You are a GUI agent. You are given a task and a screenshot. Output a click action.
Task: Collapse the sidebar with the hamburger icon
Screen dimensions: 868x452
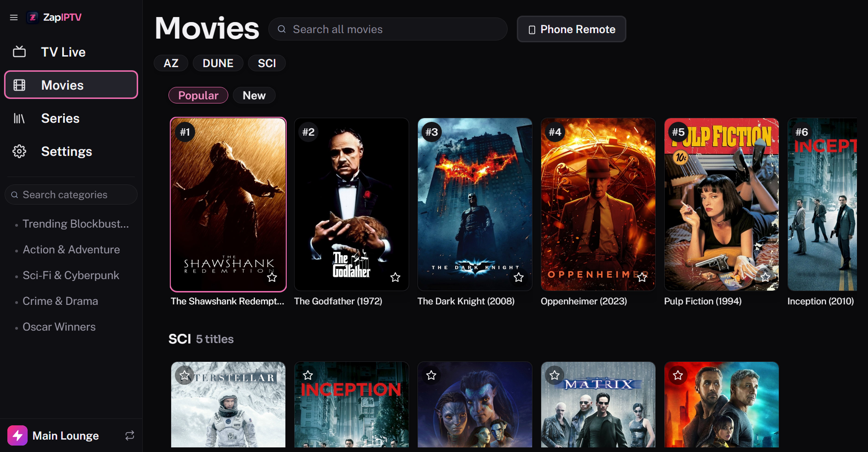[14, 17]
